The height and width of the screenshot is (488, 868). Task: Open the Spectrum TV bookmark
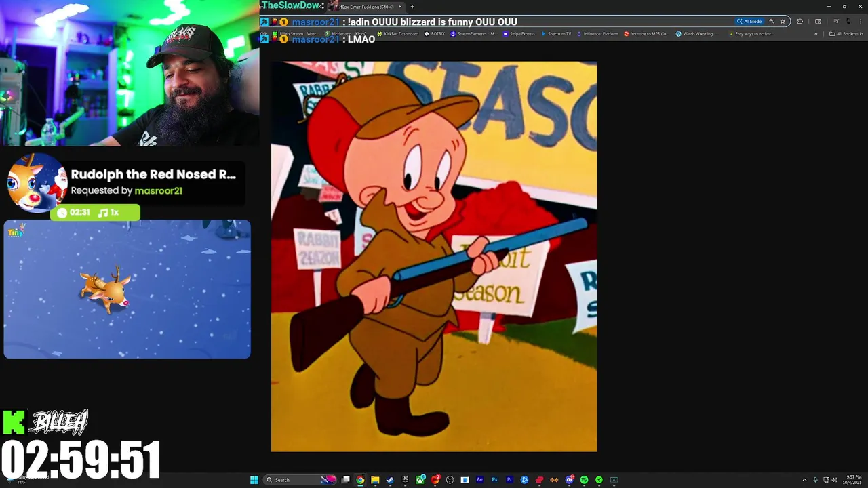[x=556, y=33]
